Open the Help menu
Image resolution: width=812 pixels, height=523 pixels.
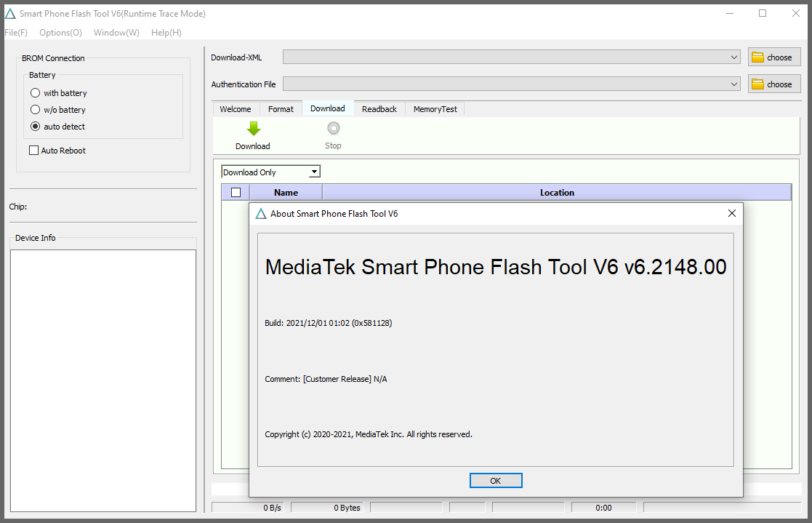166,33
